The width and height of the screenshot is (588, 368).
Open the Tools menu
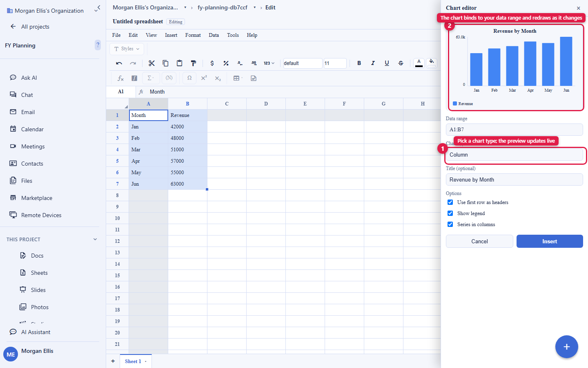[x=233, y=35]
